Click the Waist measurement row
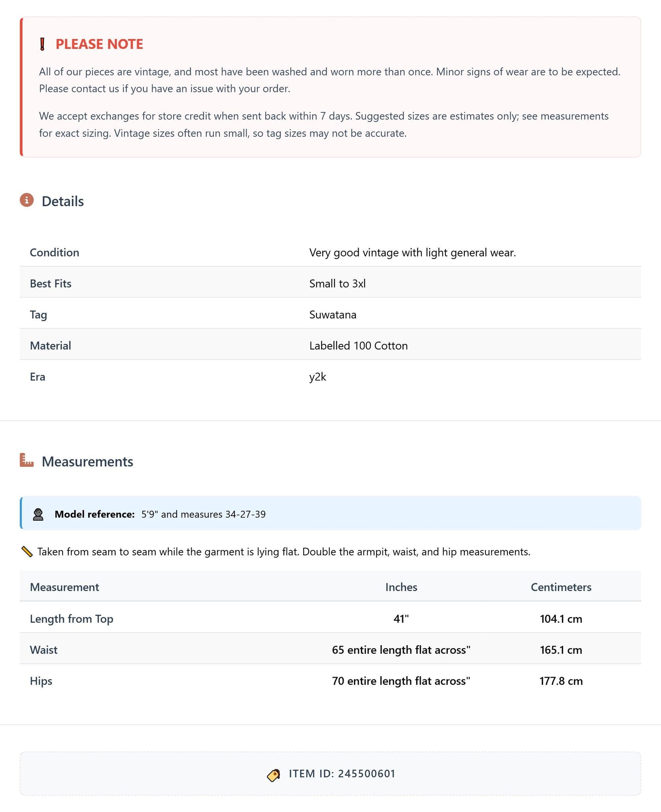This screenshot has height=812, width=661. (330, 649)
